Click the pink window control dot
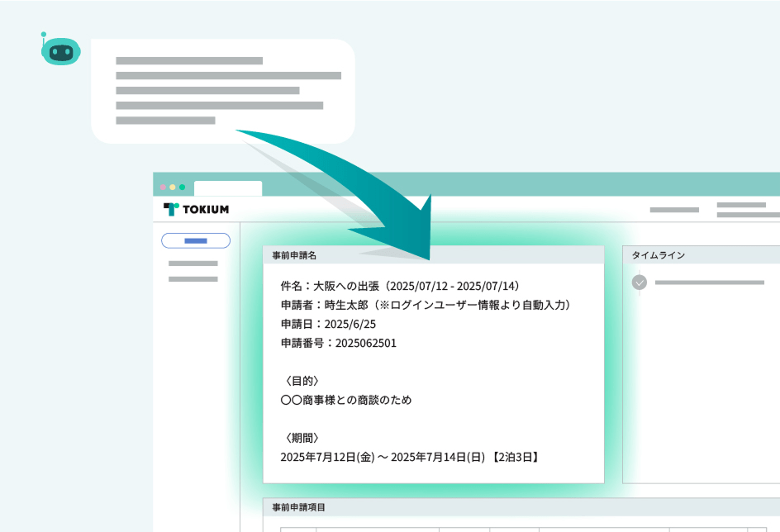This screenshot has width=780, height=532. click(x=163, y=187)
